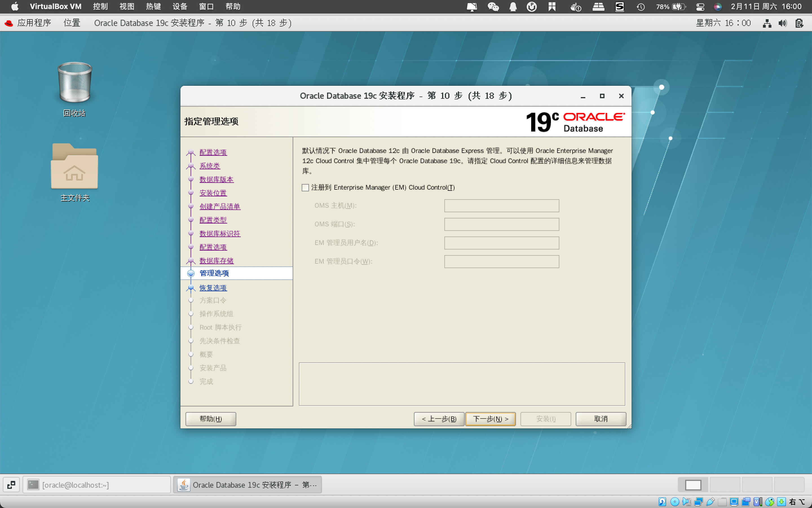Click the guest volume speaker icon
812x508 pixels.
point(782,23)
